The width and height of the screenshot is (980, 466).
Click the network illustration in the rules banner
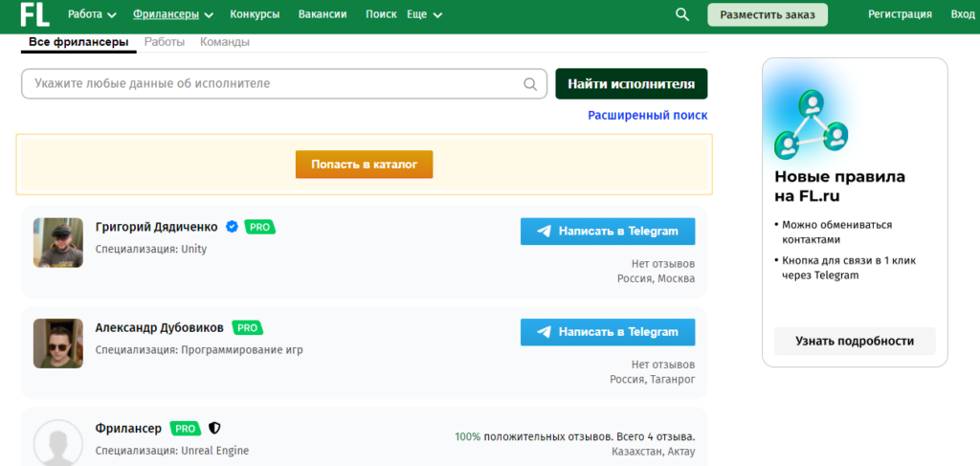point(812,123)
